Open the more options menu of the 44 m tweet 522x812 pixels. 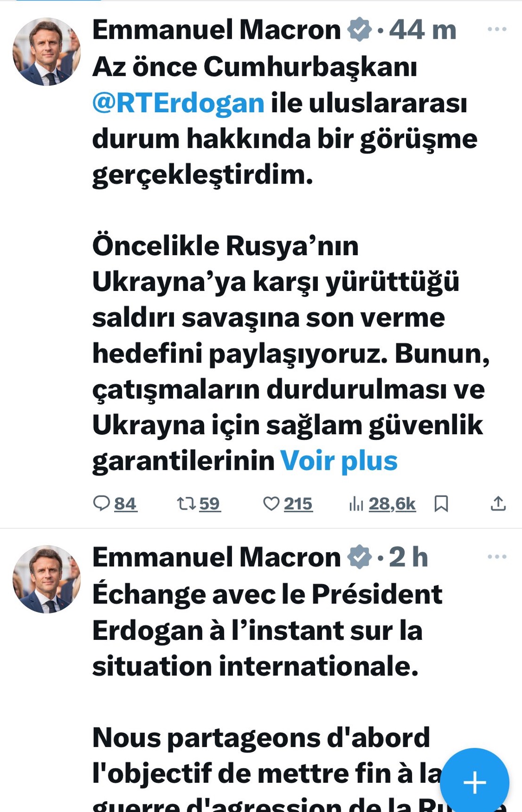pos(497,29)
